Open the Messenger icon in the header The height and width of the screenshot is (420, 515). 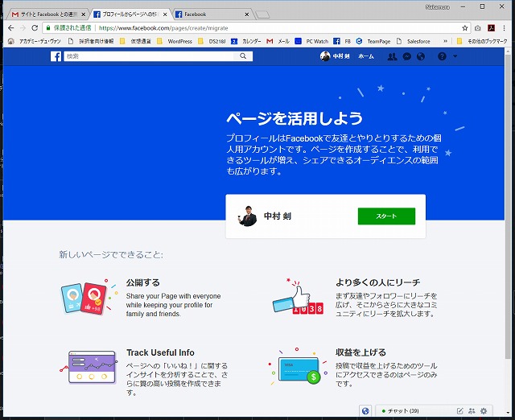coord(407,56)
